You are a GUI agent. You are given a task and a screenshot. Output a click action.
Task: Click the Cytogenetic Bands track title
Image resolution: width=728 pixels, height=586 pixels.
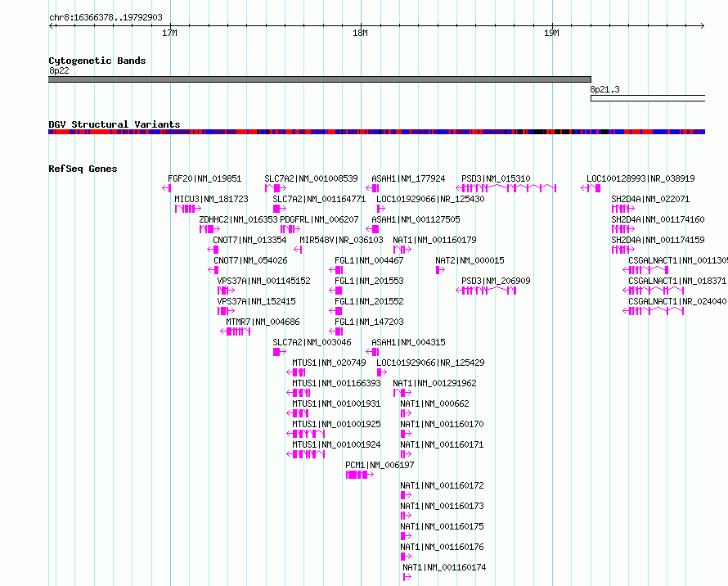coord(97,61)
